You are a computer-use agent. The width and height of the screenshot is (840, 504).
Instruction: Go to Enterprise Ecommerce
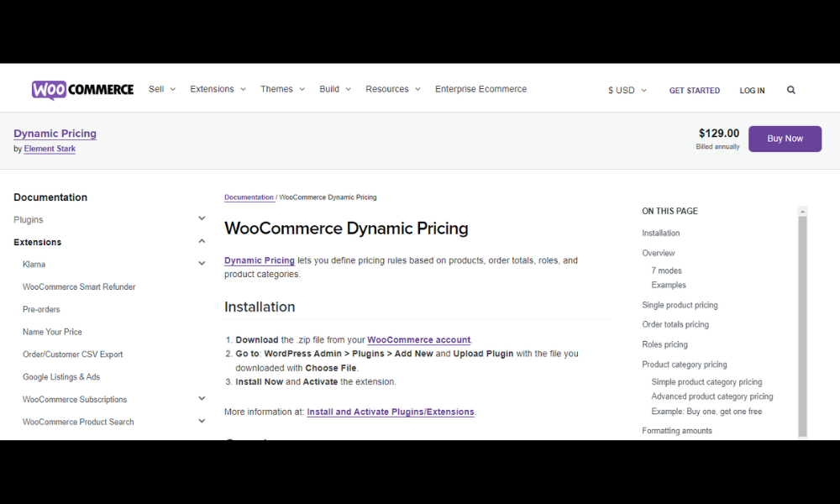[x=480, y=89]
